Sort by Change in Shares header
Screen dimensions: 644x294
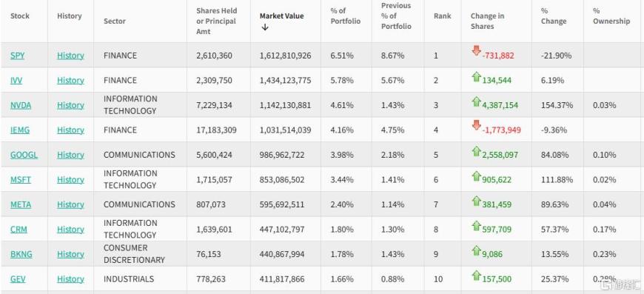tap(487, 21)
